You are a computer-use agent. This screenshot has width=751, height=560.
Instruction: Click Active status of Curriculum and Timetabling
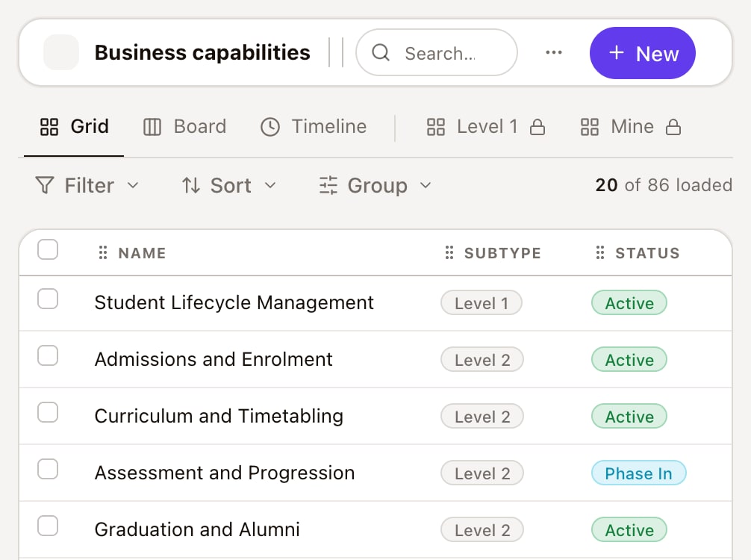click(x=629, y=417)
